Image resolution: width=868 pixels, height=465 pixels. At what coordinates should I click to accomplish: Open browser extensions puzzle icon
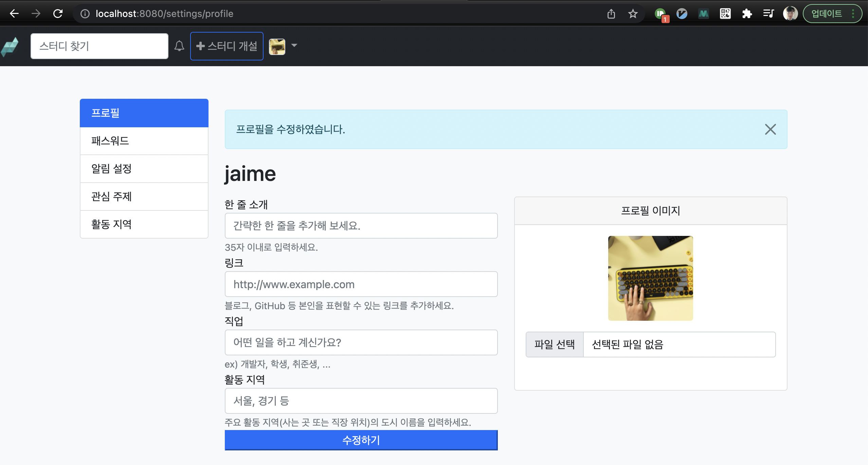pyautogui.click(x=747, y=14)
